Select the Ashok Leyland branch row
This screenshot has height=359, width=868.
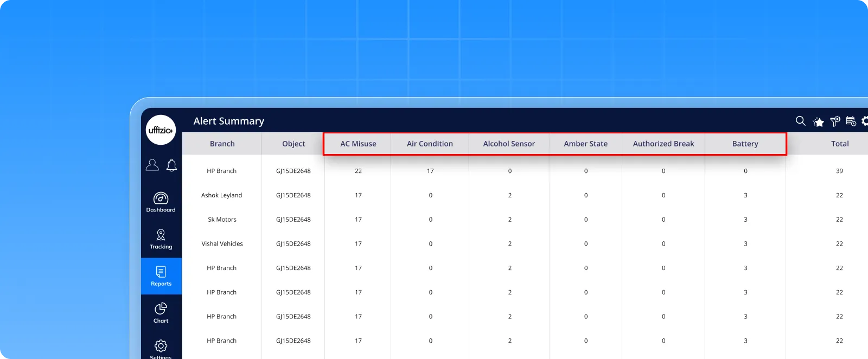(222, 195)
